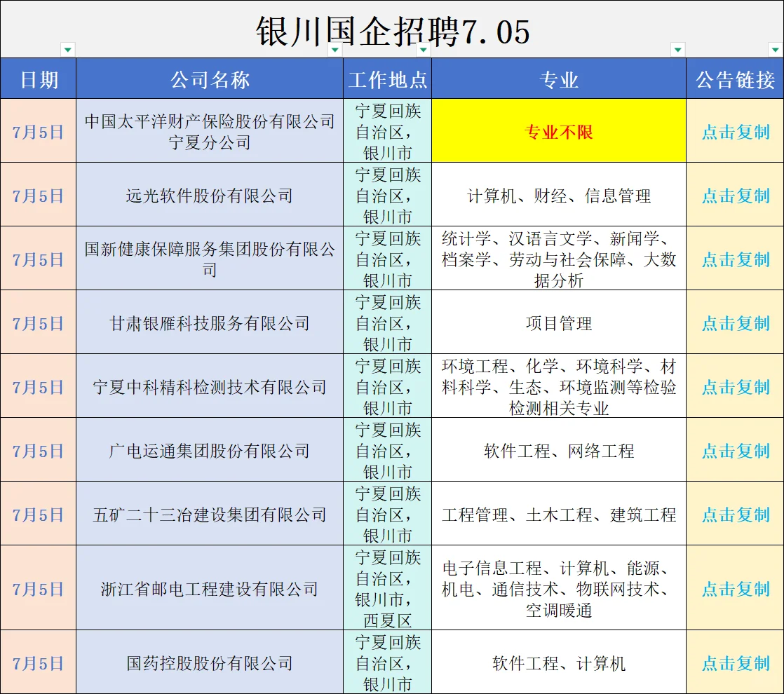Select the cell starting 环境工程、化学
Image resolution: width=784 pixels, height=694 pixels.
(x=559, y=386)
